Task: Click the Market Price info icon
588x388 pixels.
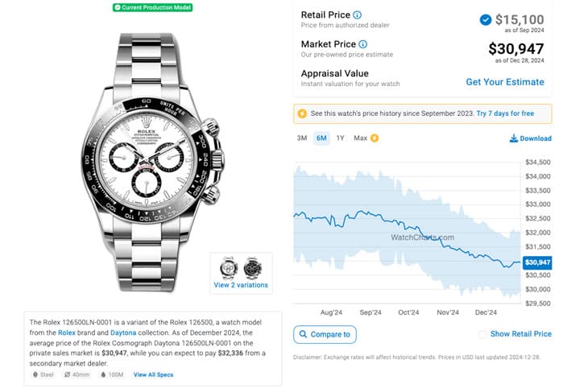Action: 362,44
